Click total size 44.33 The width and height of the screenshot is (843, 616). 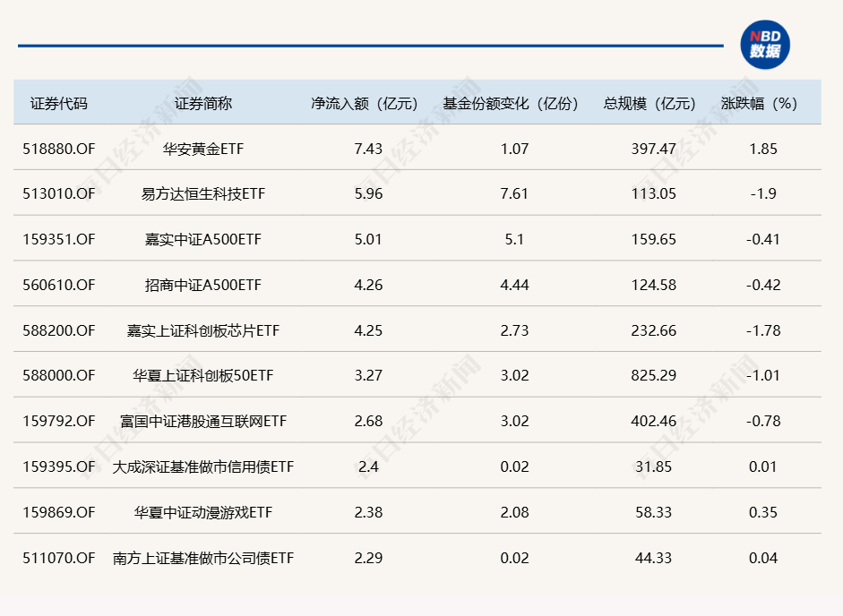(653, 558)
